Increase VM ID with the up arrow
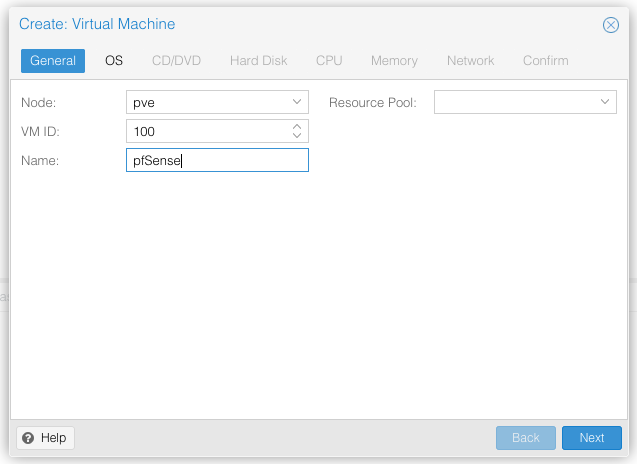Viewport: 637px width, 464px height. pos(297,127)
